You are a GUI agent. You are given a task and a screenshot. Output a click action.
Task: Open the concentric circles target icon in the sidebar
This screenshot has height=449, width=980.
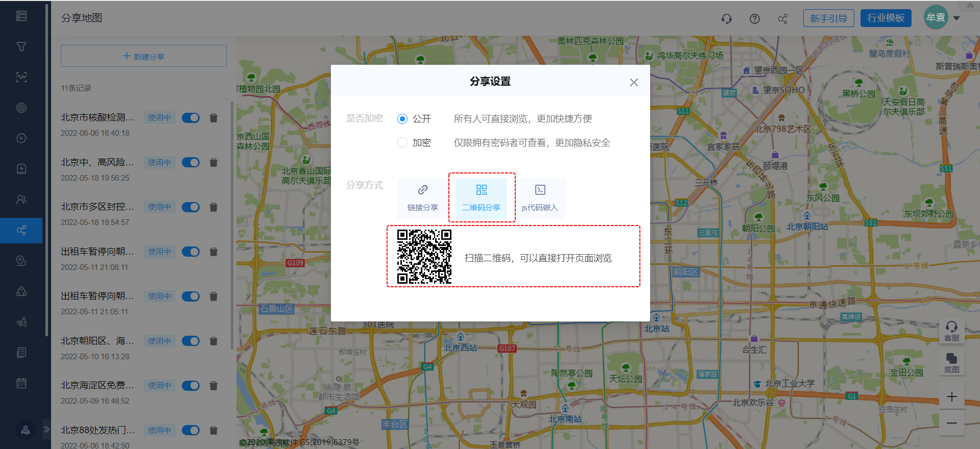pos(21,108)
